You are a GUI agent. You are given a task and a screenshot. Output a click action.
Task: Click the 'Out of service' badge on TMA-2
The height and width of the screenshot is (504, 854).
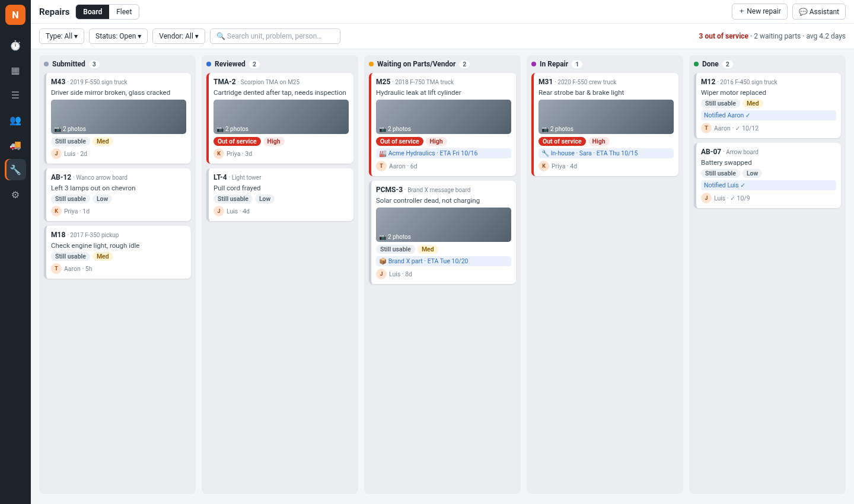tap(237, 141)
